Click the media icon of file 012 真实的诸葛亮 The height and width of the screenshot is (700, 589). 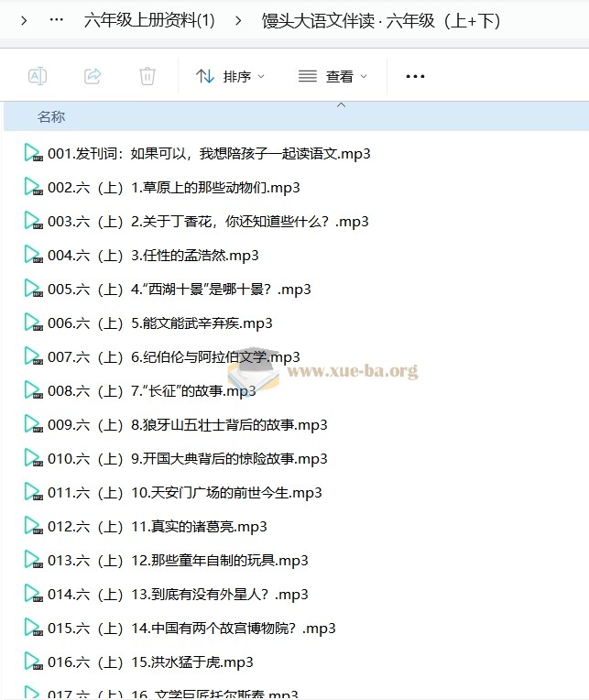pyautogui.click(x=34, y=526)
